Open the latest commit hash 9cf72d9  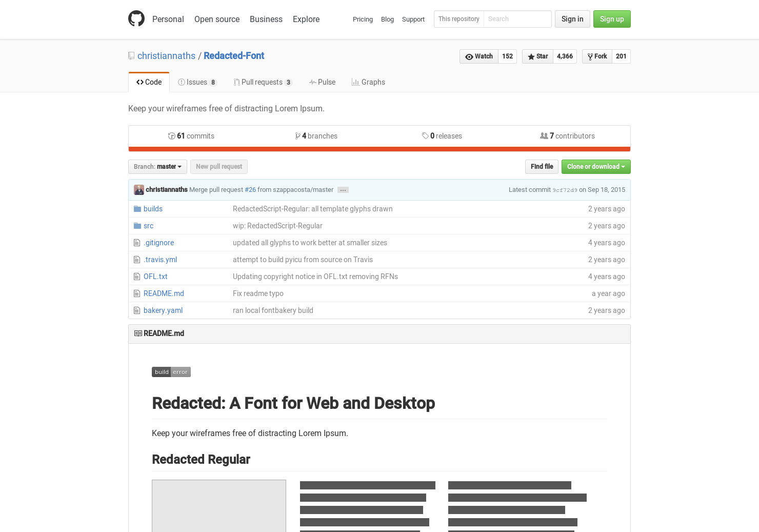(565, 190)
